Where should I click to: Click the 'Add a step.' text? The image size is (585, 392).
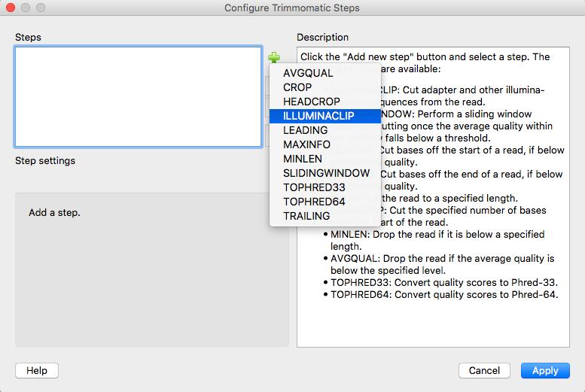[54, 213]
